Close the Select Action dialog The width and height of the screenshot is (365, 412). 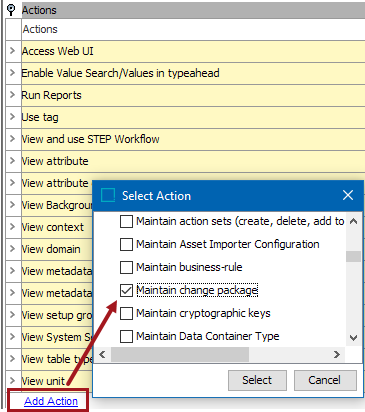point(348,195)
